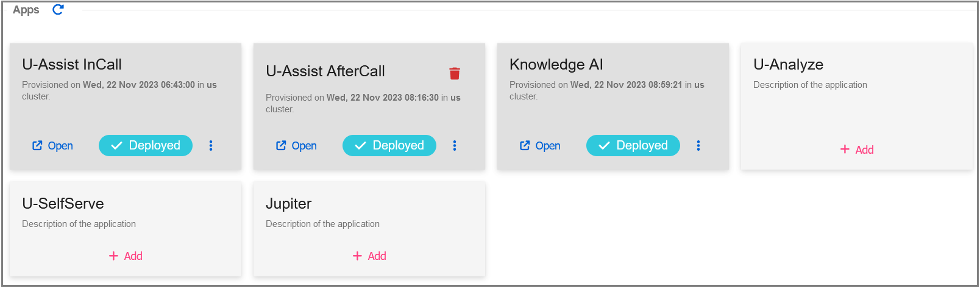The height and width of the screenshot is (288, 980).
Task: Open the Knowledge AI app link
Action: (x=540, y=145)
